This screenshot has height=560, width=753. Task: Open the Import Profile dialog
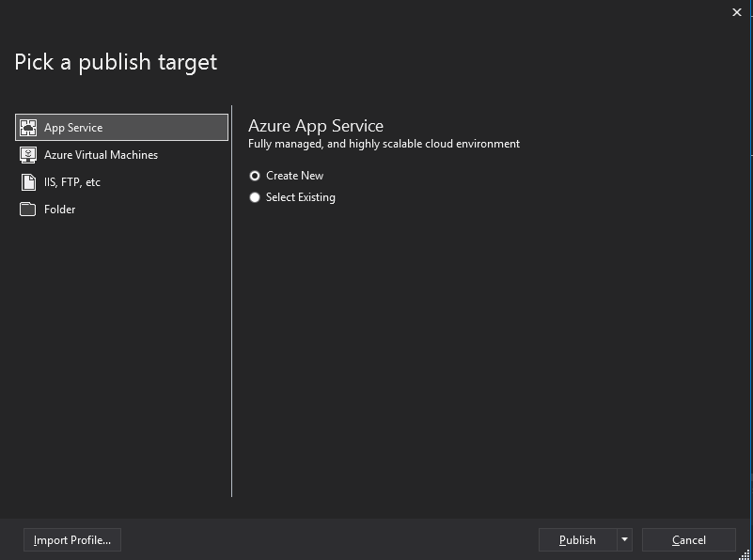(x=72, y=540)
